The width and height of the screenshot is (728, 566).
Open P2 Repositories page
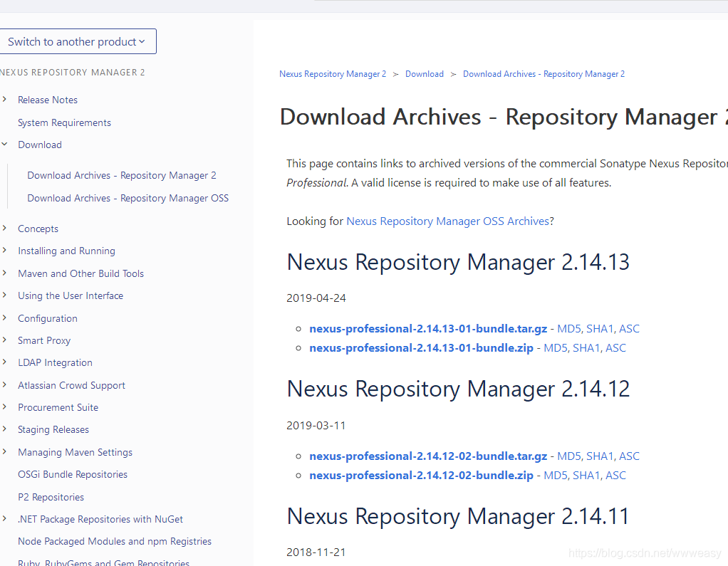pyautogui.click(x=51, y=498)
